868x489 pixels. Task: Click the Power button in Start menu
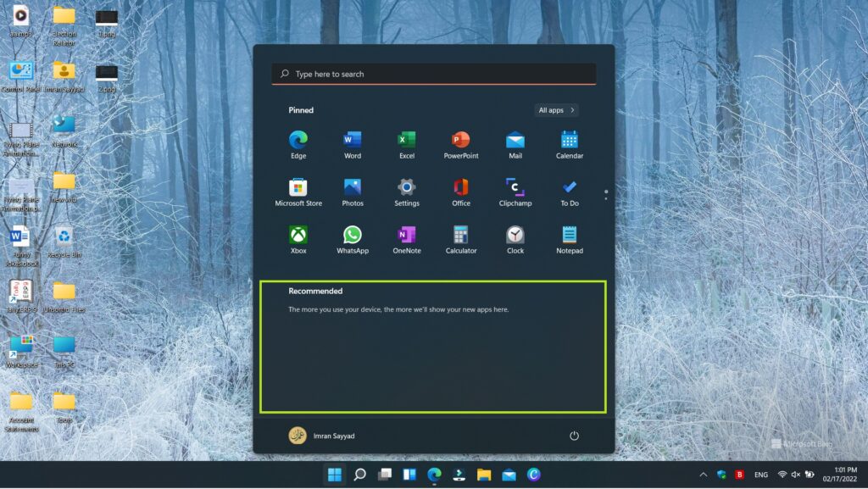tap(574, 436)
